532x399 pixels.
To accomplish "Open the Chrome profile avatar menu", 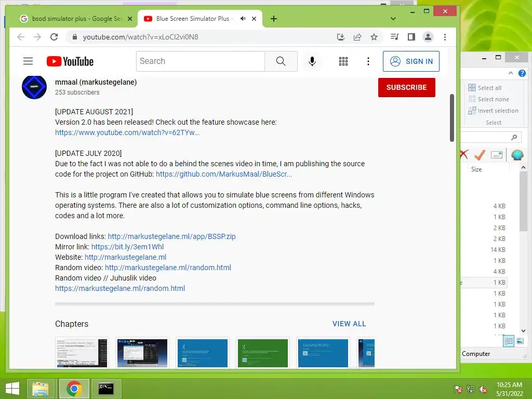I will tap(428, 37).
